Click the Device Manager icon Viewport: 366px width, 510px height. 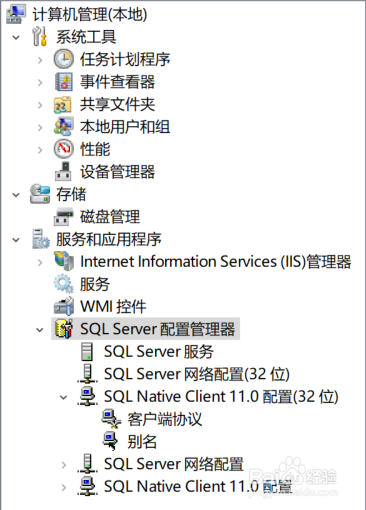click(x=63, y=172)
